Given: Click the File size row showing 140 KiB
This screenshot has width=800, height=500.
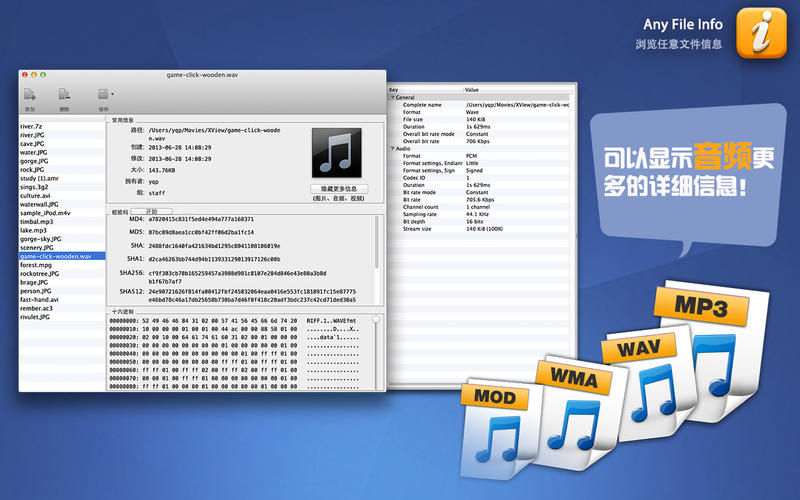Looking at the screenshot, I should point(479,119).
